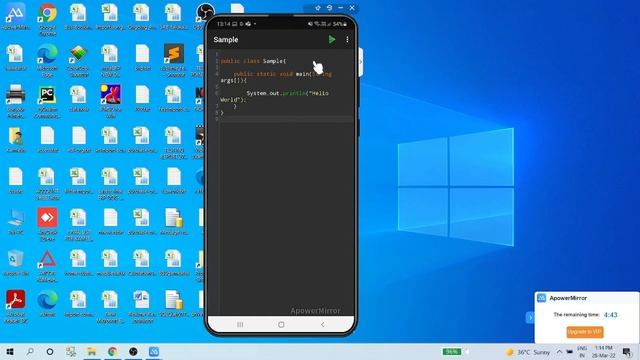Show hidden system tray icons

(559, 352)
